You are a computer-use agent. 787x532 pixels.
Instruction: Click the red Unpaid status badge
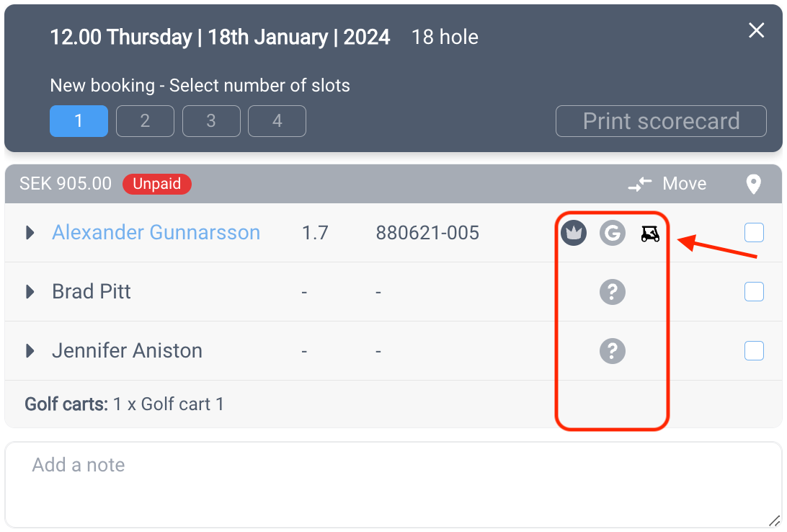point(156,184)
